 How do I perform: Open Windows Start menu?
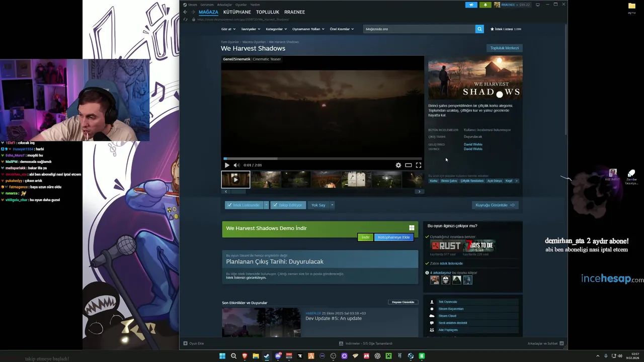pos(222,356)
